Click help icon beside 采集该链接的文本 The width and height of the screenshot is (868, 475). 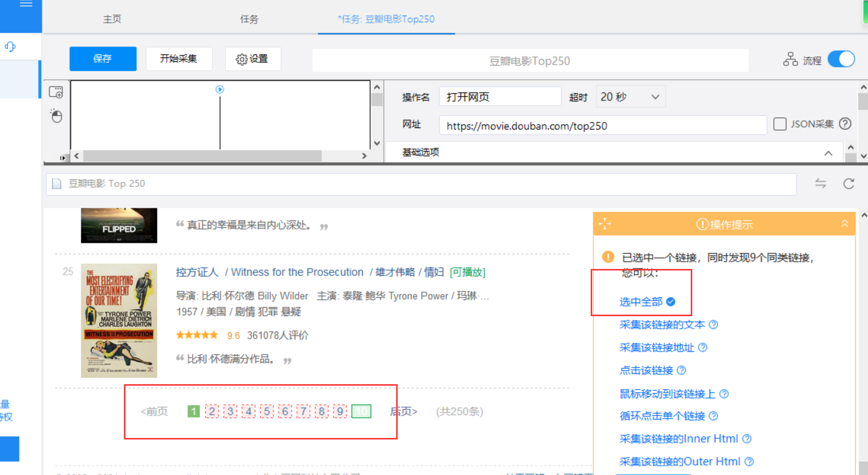coord(714,325)
